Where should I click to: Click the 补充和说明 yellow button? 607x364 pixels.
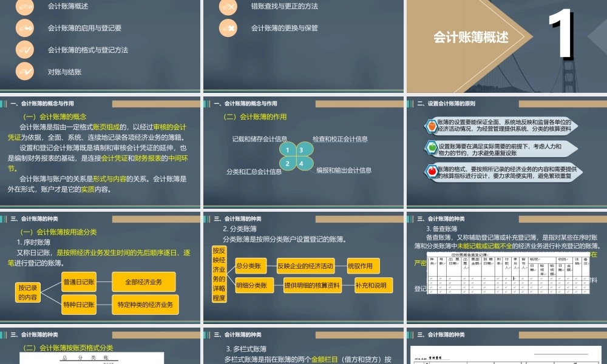point(373,285)
